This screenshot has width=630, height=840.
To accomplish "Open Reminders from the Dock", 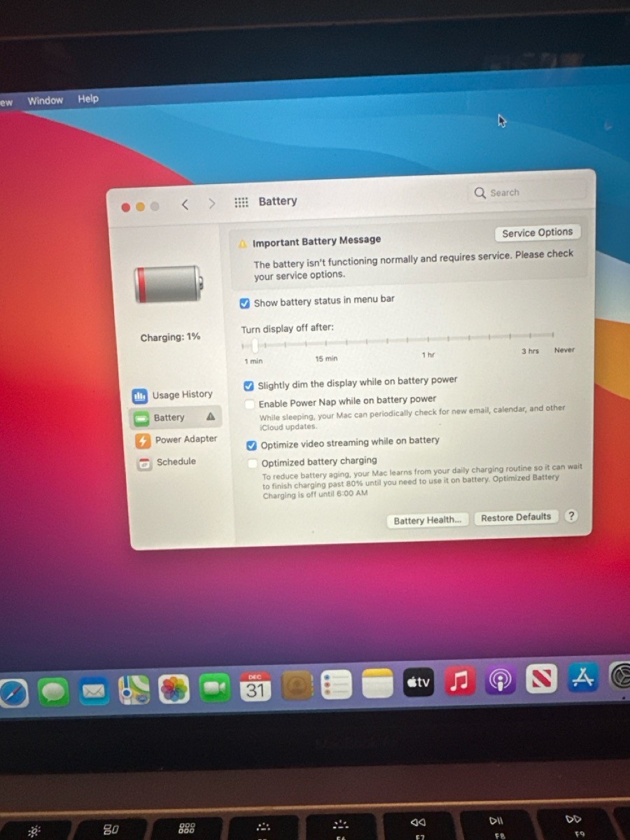I will click(337, 685).
